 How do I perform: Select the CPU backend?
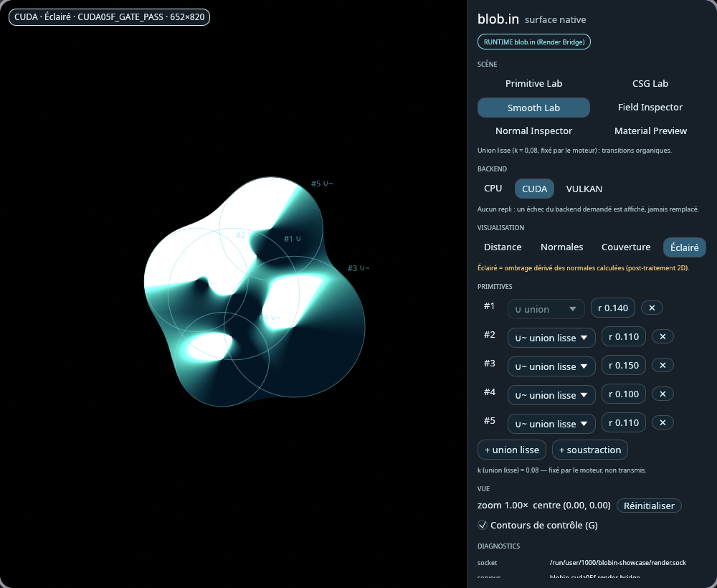(x=493, y=189)
